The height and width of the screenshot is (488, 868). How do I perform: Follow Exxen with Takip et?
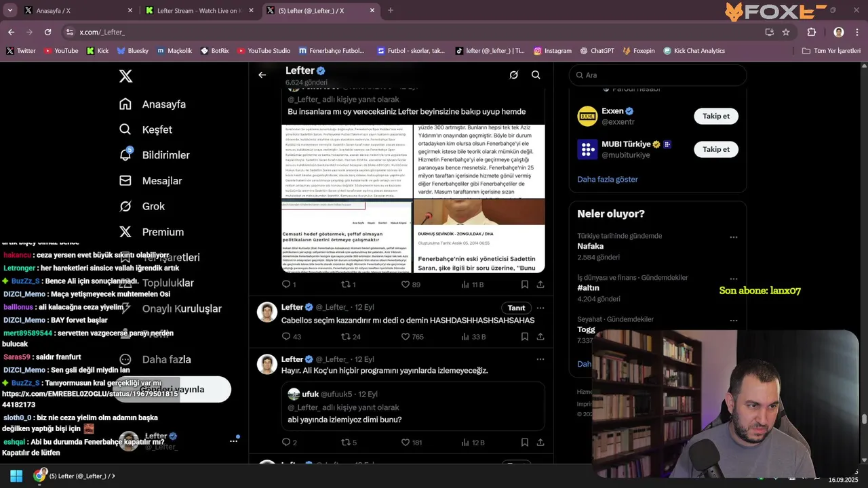coord(716,116)
